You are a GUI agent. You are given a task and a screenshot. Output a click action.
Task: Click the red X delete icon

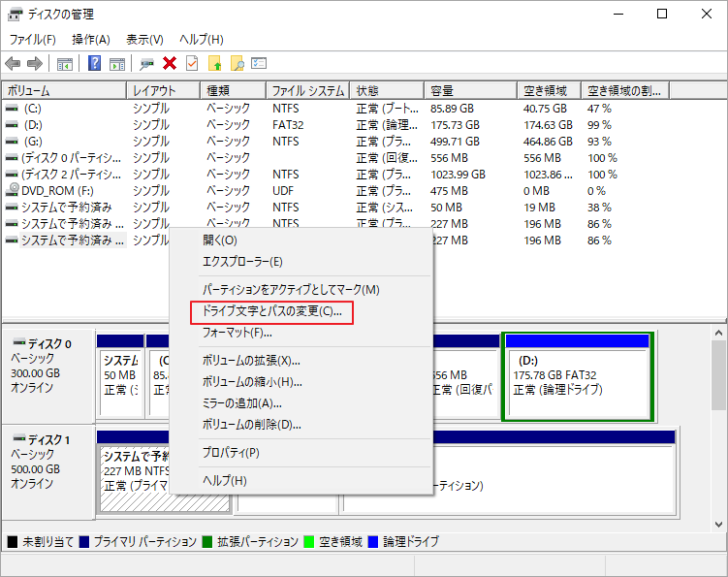pyautogui.click(x=170, y=63)
